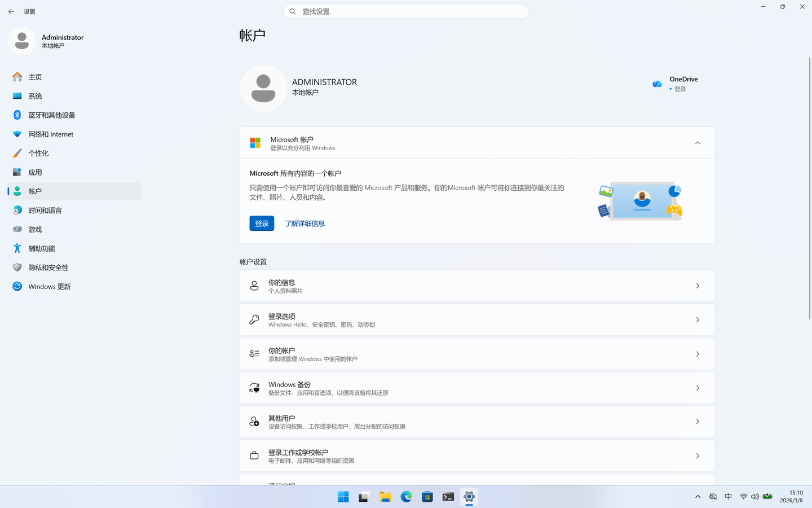Click the 登录工作或学校帐户 briefcase icon
Screen dimensions: 812x508
254,456
